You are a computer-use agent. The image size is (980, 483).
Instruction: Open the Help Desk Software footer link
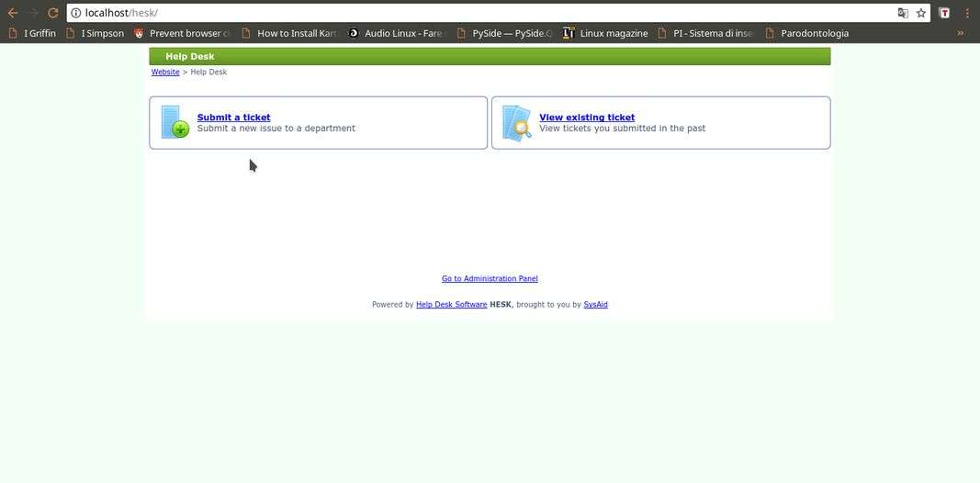[x=451, y=305]
